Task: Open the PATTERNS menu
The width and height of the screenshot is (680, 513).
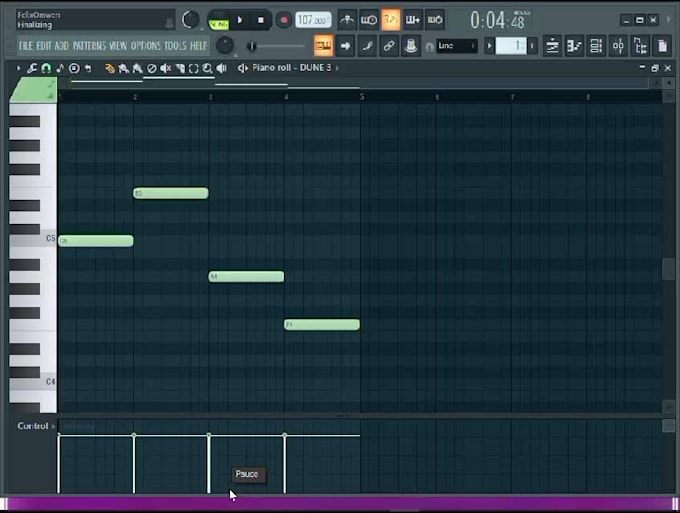Action: (89, 46)
